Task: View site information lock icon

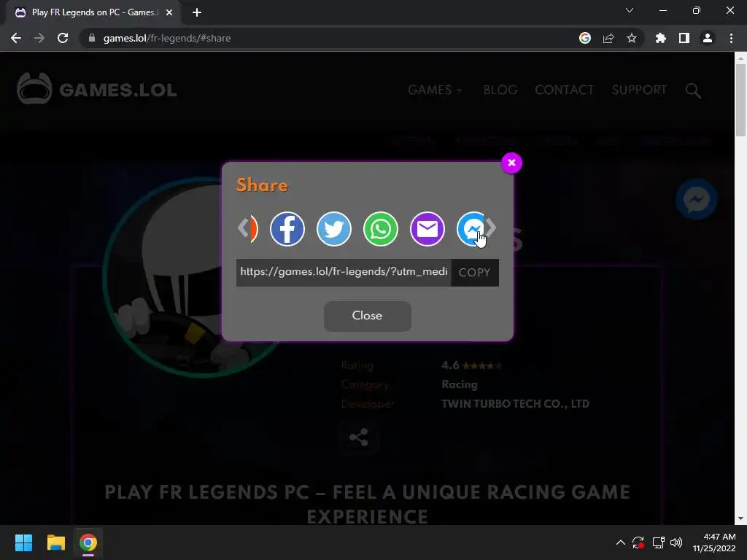Action: [x=92, y=38]
